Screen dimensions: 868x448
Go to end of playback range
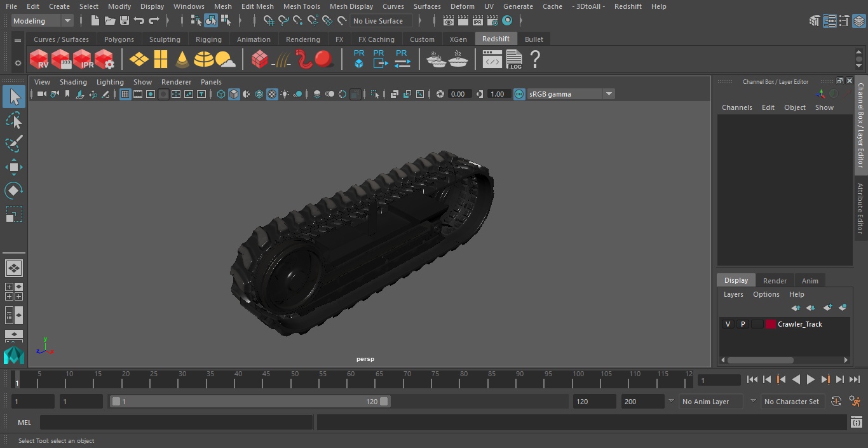[855, 379]
